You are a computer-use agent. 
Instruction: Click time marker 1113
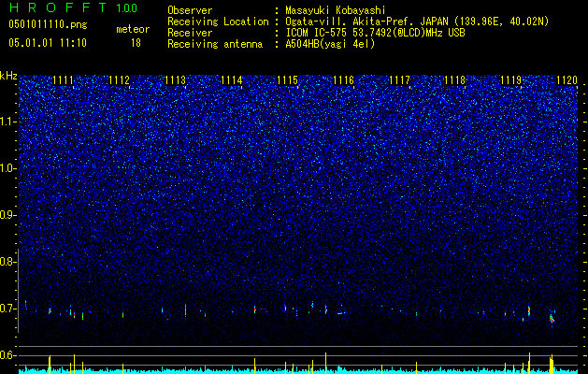(175, 80)
